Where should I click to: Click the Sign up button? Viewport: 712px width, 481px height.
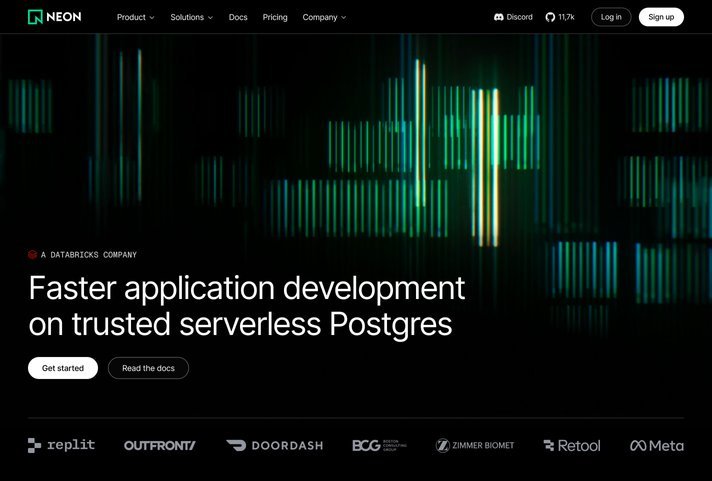point(661,17)
